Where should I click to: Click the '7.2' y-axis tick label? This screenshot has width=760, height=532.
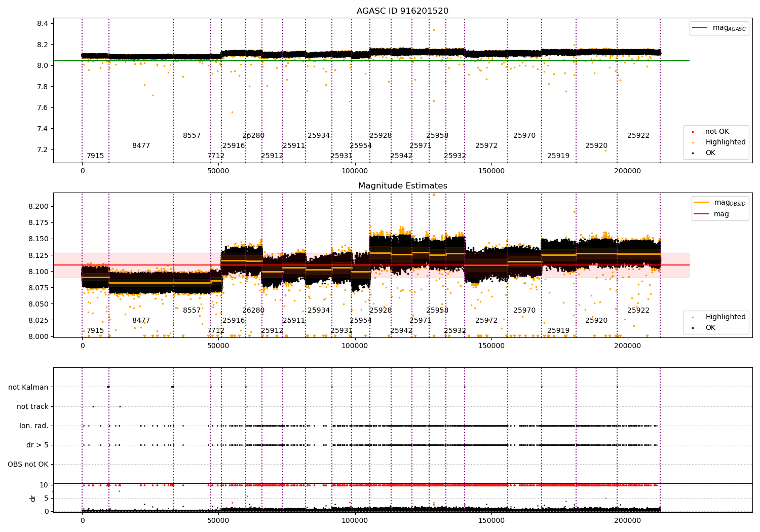(x=43, y=149)
